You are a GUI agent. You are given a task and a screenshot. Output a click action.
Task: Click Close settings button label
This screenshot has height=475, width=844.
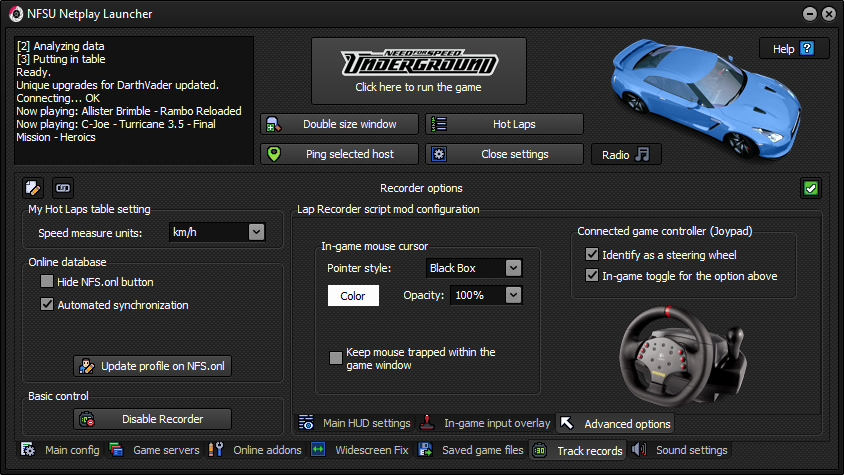[515, 154]
